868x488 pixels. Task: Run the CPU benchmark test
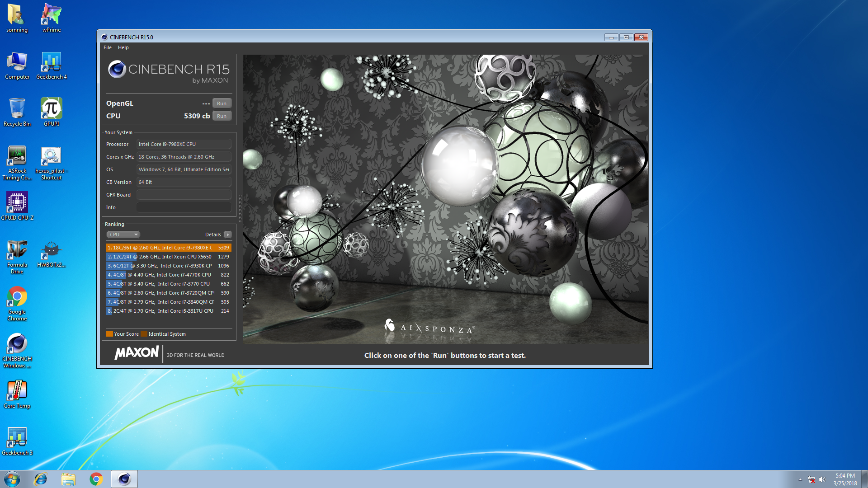point(222,116)
